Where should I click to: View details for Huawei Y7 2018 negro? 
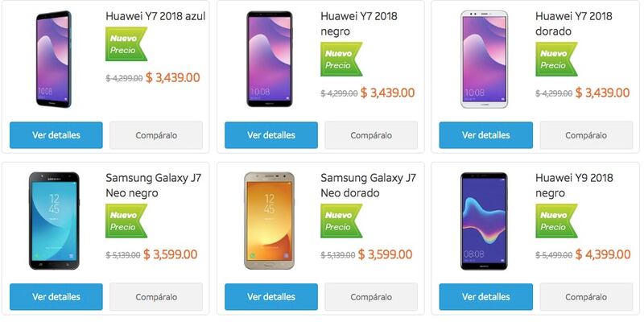point(271,135)
